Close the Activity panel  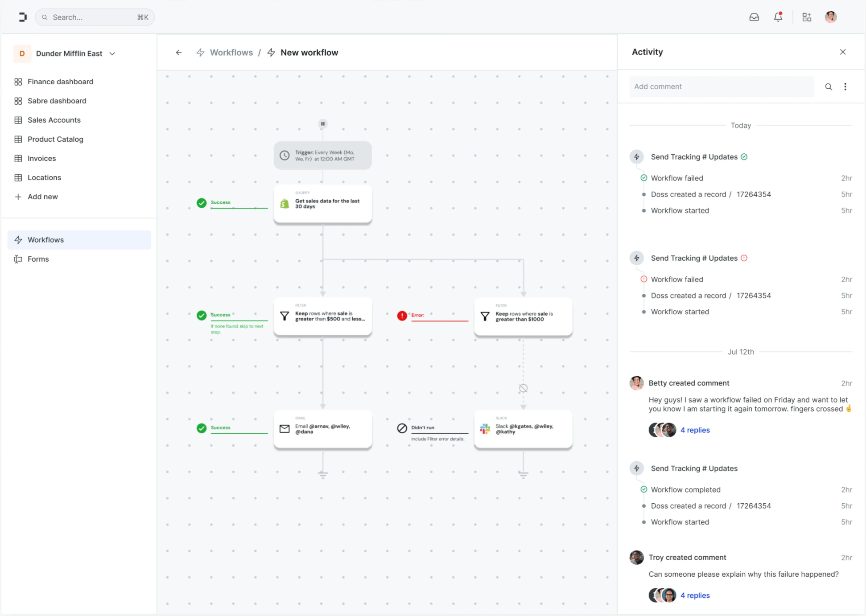[843, 52]
